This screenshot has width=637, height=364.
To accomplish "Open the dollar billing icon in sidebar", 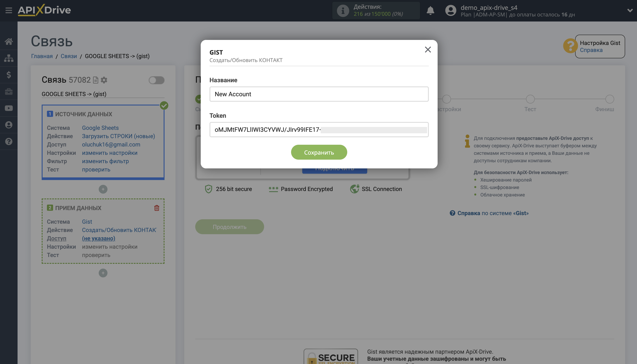I will point(9,75).
